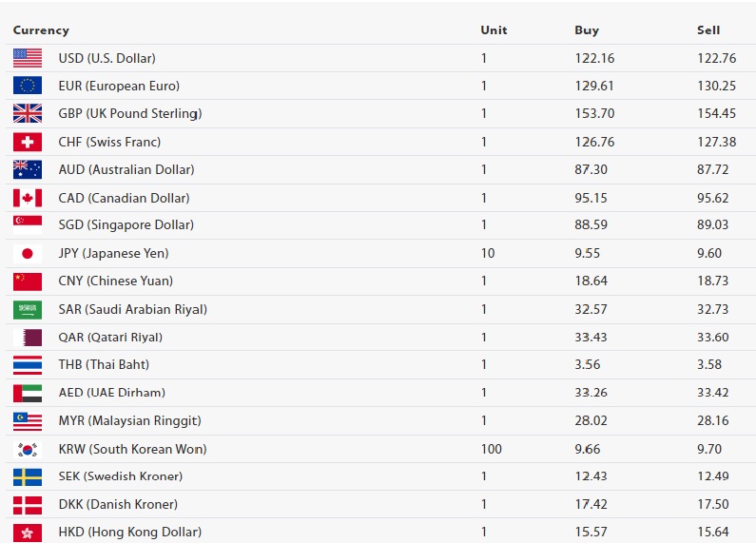Click the USD sell rate 122.76
Screen dimensions: 756x543
click(716, 58)
